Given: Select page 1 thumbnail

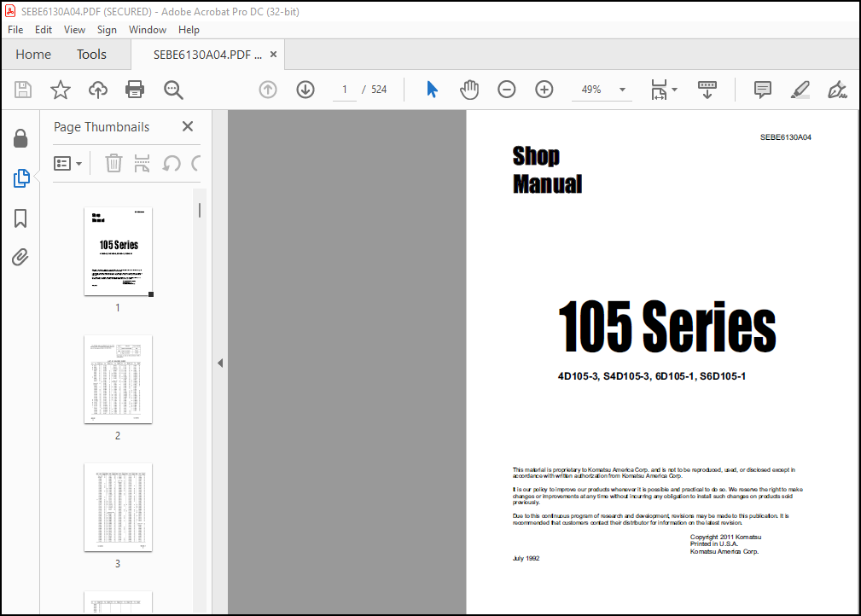Looking at the screenshot, I should (x=118, y=252).
